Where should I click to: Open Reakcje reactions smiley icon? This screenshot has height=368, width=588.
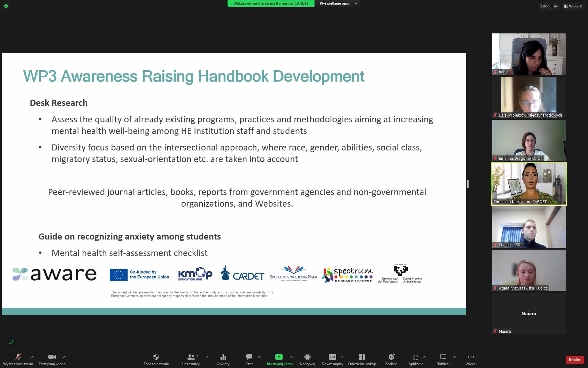(391, 357)
